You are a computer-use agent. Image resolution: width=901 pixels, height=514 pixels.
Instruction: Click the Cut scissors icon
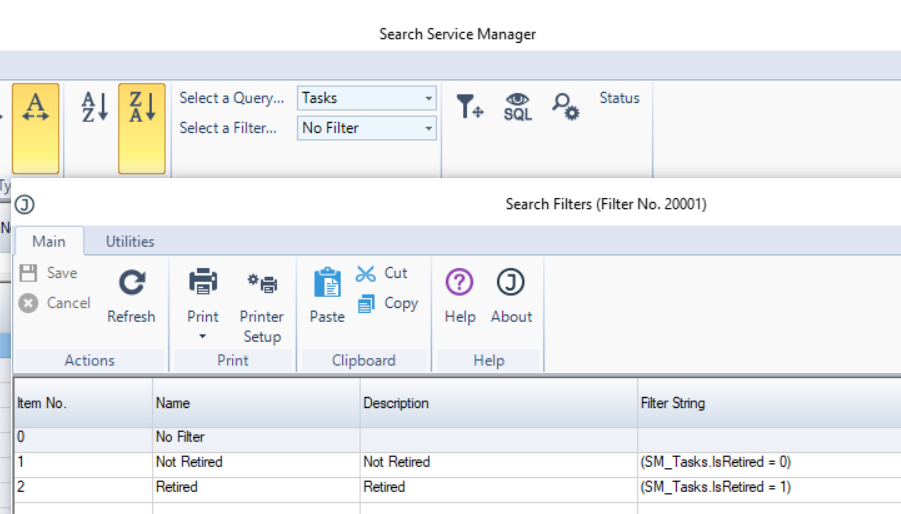[366, 273]
